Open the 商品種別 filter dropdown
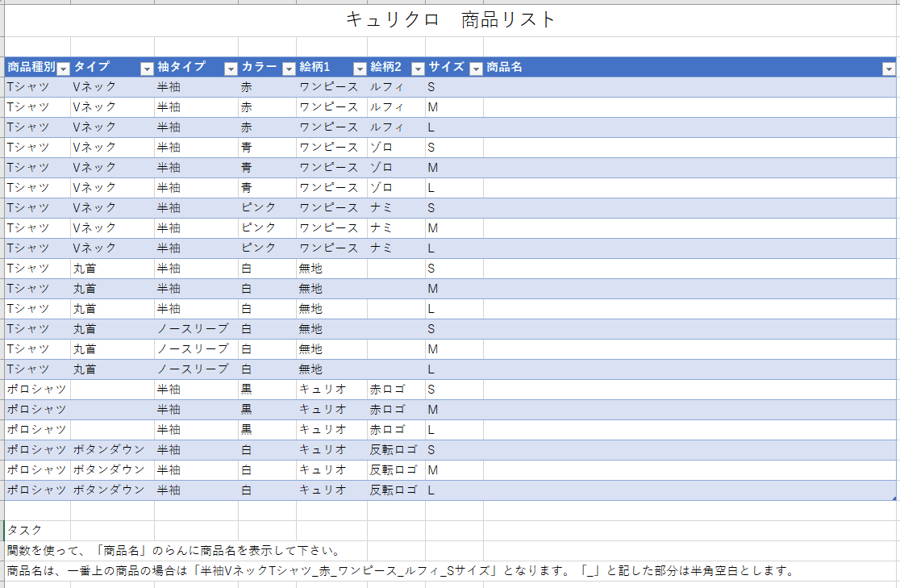 pos(63,69)
